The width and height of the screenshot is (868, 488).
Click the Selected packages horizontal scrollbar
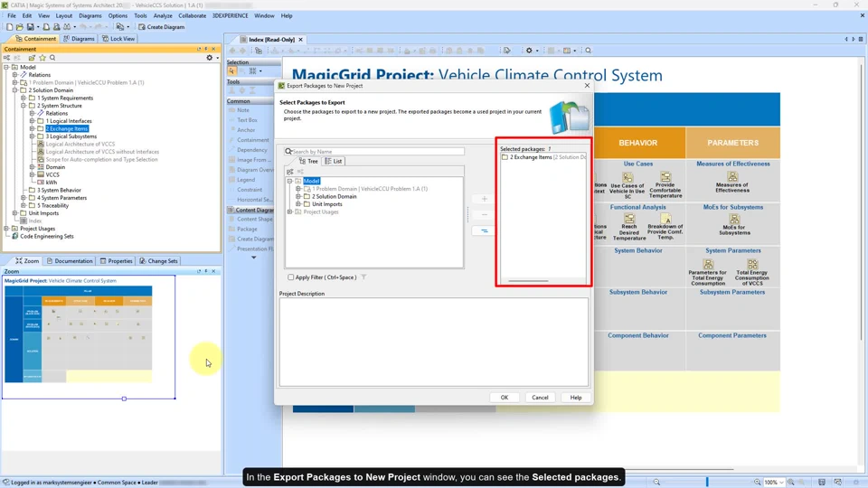(528, 281)
